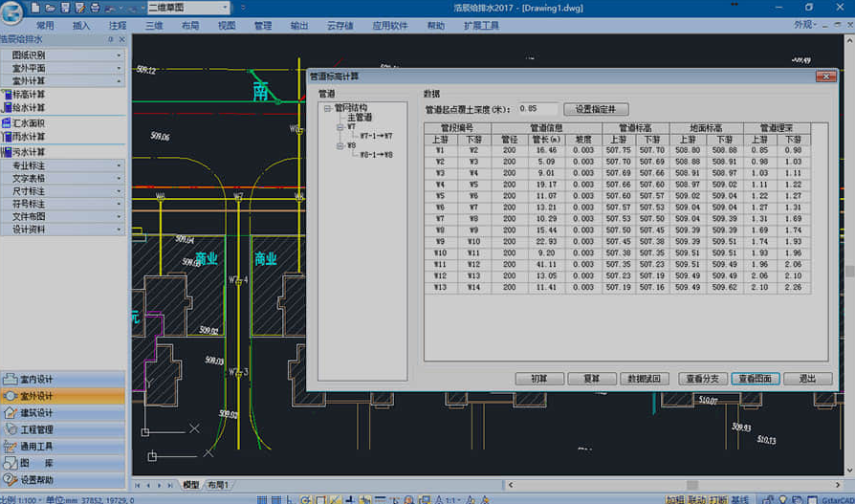855x504 pixels.
Task: Click the Open file folder icon
Action: click(50, 8)
